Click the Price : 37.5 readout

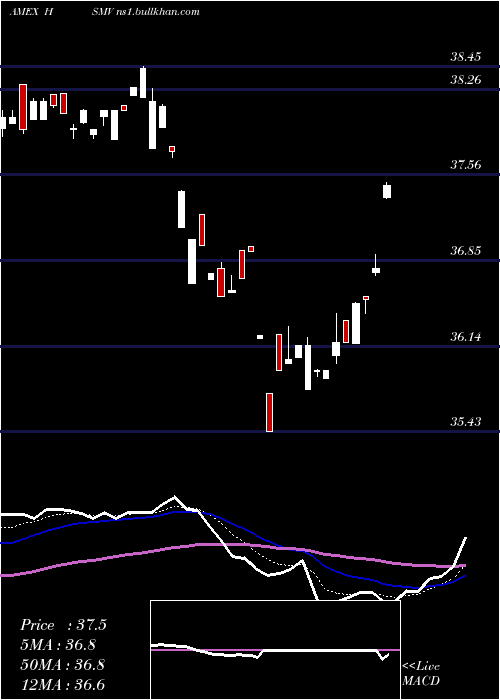coord(63,625)
